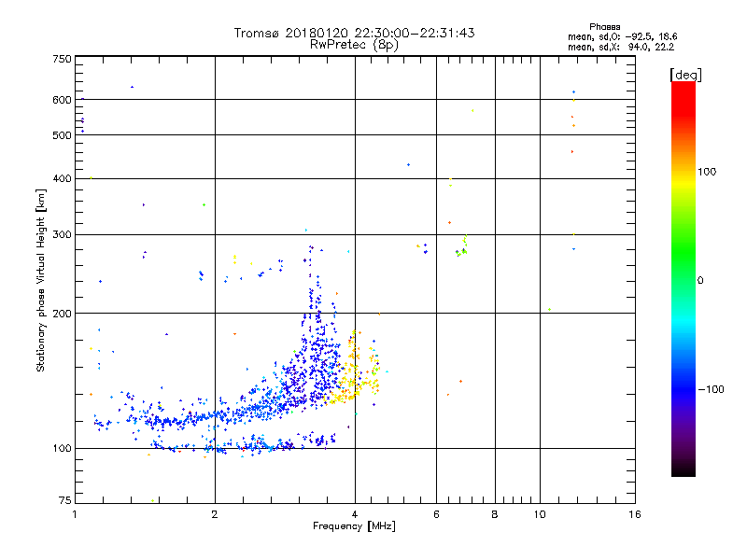This screenshot has width=747, height=560.
Task: Click the '300' height tick label
Action: click(x=62, y=234)
